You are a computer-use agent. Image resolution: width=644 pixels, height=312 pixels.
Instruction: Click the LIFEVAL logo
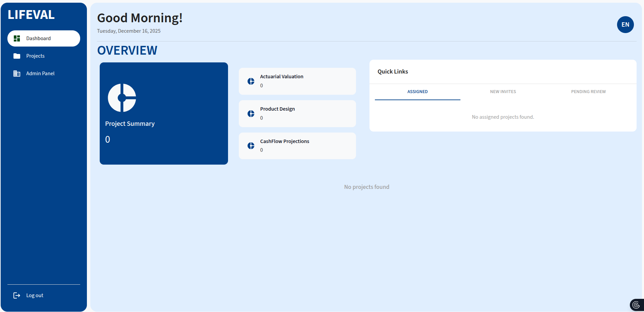tap(31, 15)
